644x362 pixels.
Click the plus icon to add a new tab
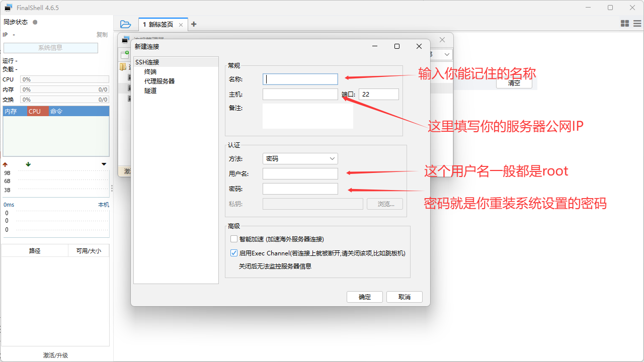point(194,24)
